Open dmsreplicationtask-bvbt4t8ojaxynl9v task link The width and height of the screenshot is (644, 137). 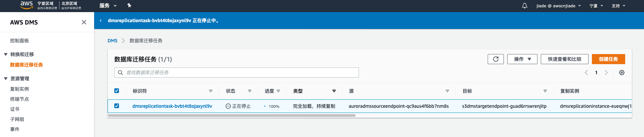tap(172, 106)
